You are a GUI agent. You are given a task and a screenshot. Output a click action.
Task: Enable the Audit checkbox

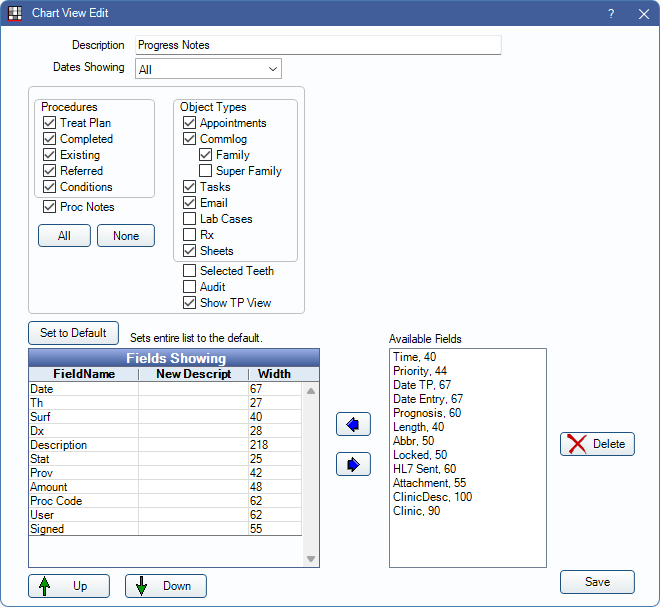click(x=190, y=287)
